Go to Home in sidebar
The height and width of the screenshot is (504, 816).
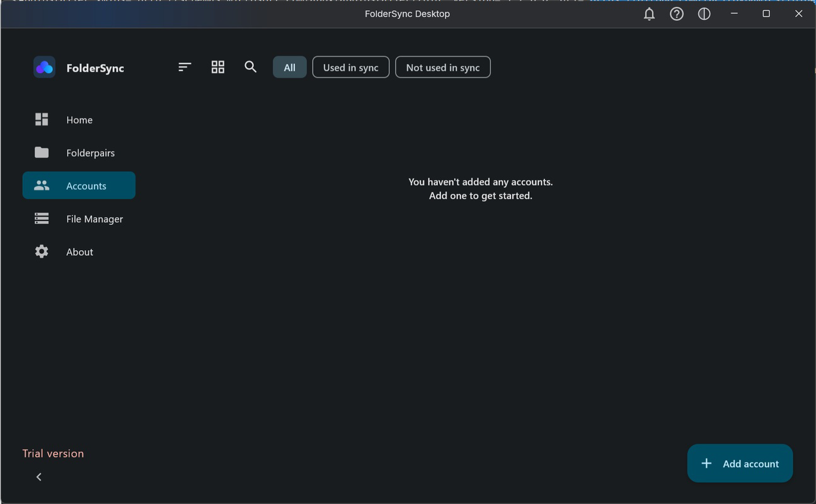click(79, 120)
